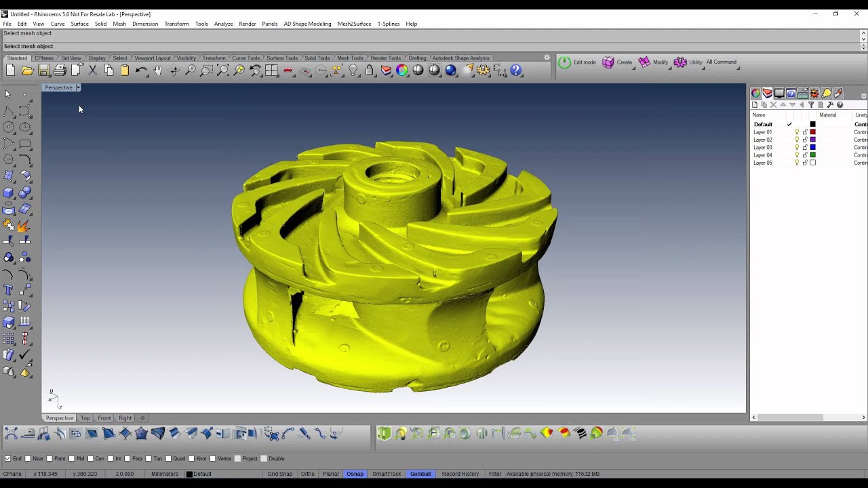868x488 pixels.
Task: Open Options via the gear icon
Action: point(483,70)
